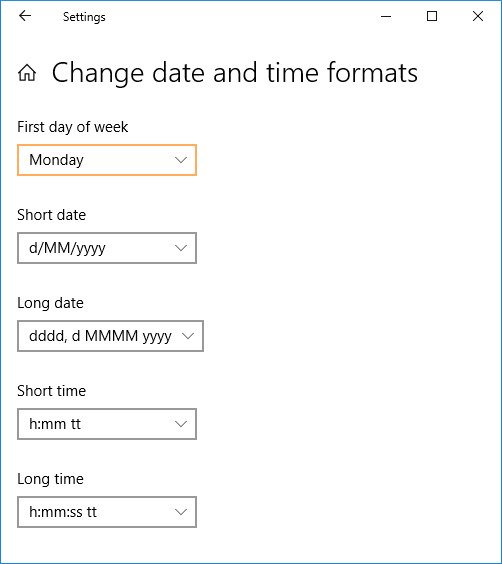Click the First day of week label

[x=73, y=127]
